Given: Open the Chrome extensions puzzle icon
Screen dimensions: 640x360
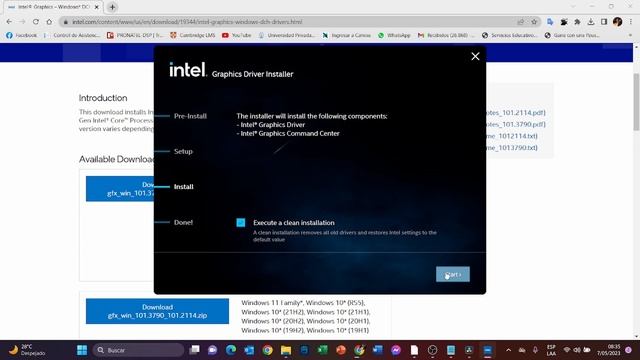Looking at the screenshot, I should click(577, 22).
